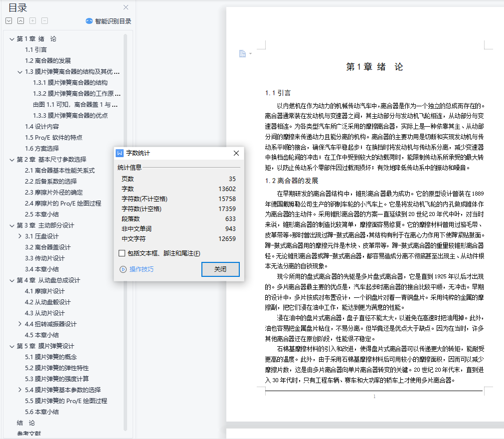This screenshot has width=504, height=439.
Task: Go to 结 论 in outline
Action: [26, 423]
